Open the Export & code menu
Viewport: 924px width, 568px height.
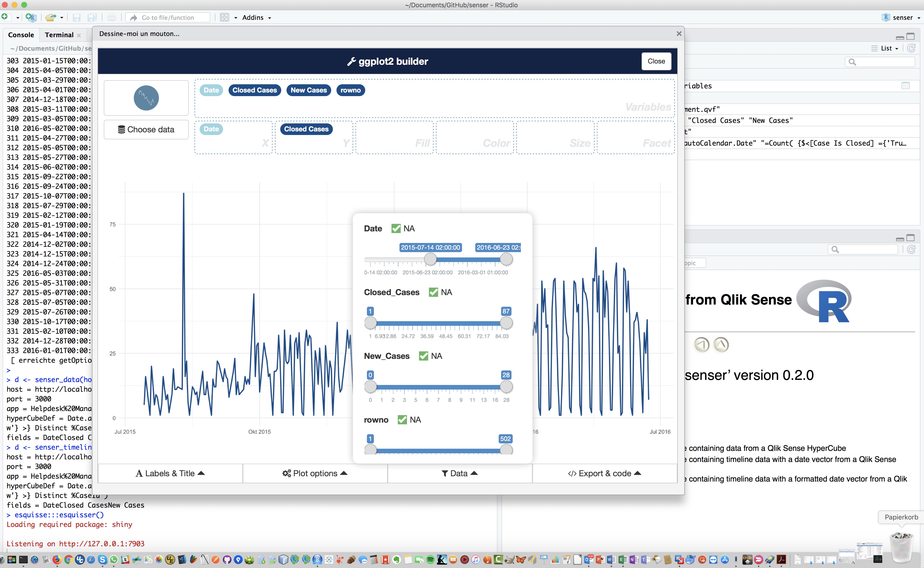tap(604, 473)
